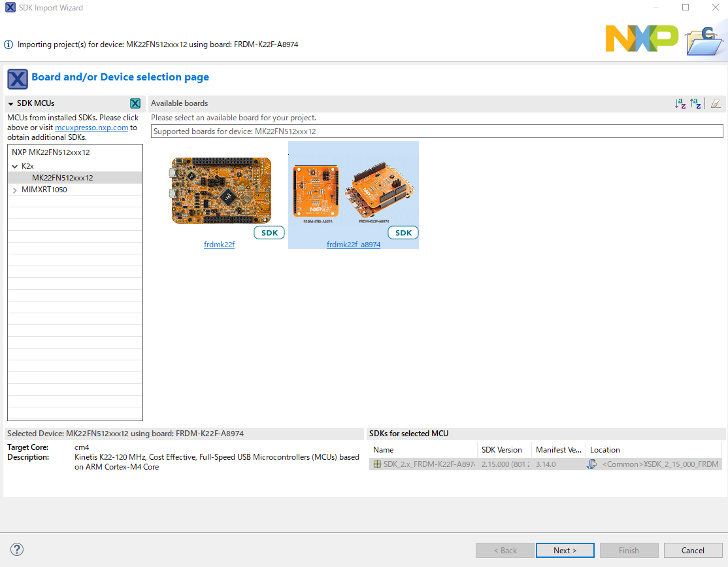Click the SDK badge on frdmk22f board
Image resolution: width=728 pixels, height=567 pixels.
[x=269, y=233]
